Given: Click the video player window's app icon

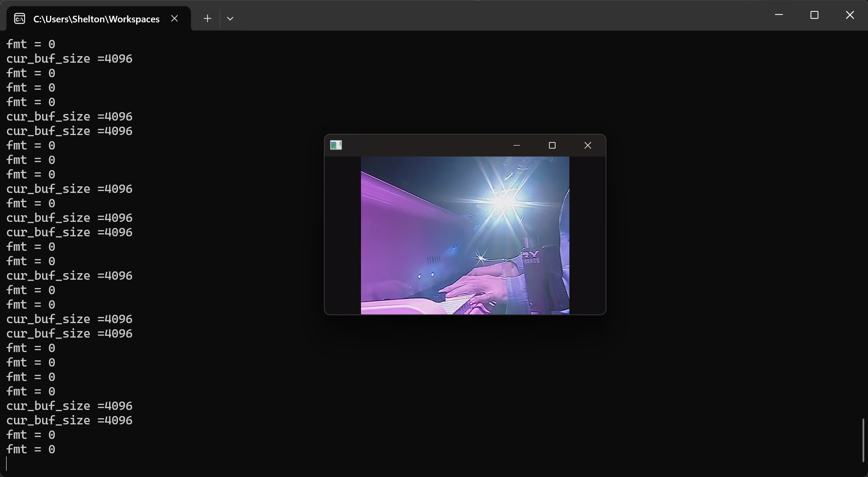Looking at the screenshot, I should point(336,145).
